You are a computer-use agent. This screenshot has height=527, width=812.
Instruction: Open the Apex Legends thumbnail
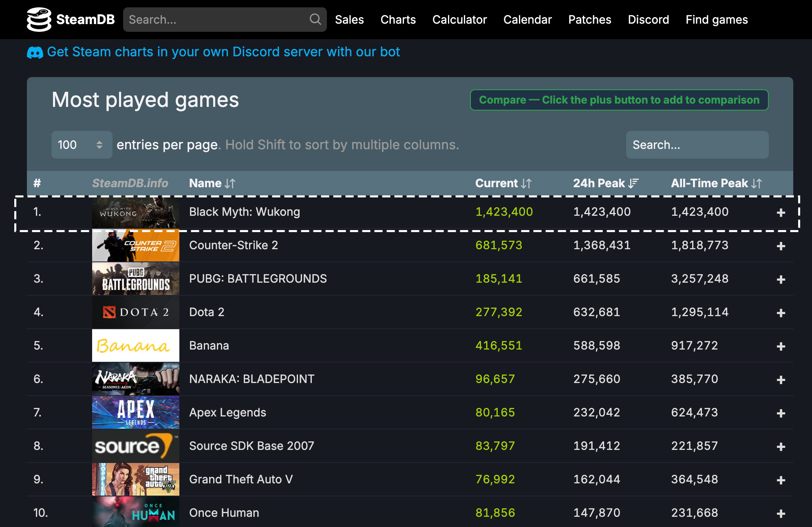[x=136, y=412]
